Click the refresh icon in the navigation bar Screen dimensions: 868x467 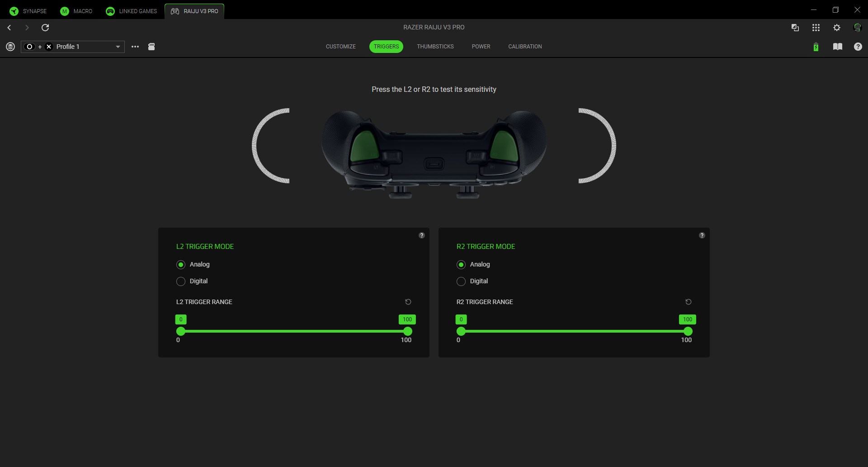coord(45,28)
